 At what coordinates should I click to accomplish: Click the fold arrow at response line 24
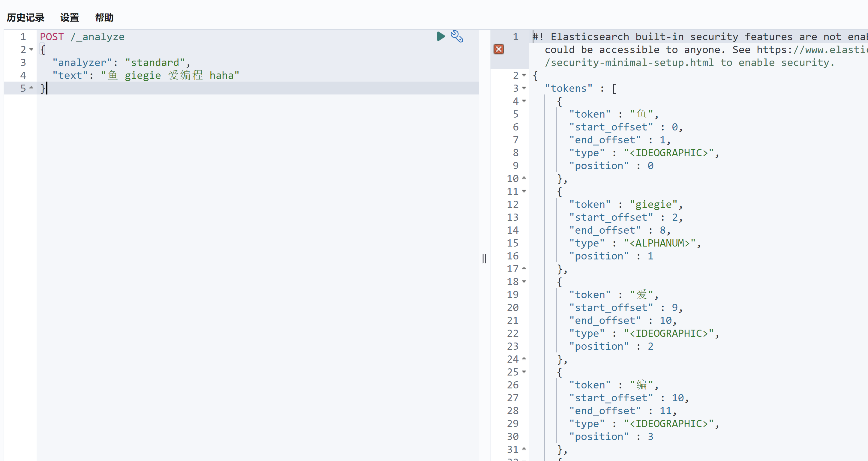point(524,359)
